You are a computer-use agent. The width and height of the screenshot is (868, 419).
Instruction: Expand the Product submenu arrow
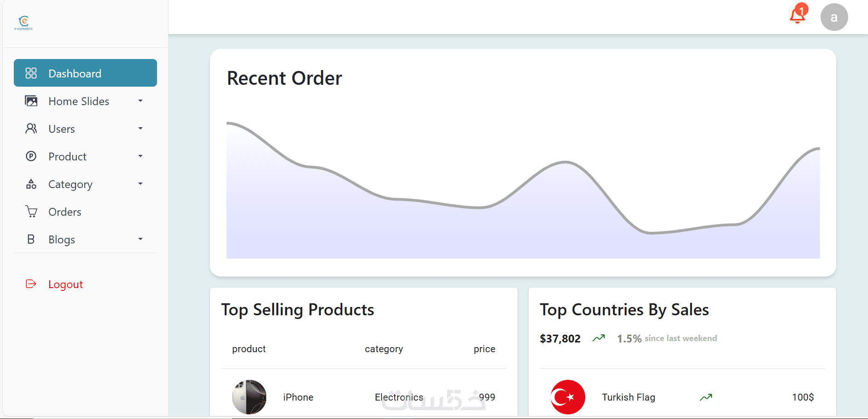pyautogui.click(x=140, y=156)
